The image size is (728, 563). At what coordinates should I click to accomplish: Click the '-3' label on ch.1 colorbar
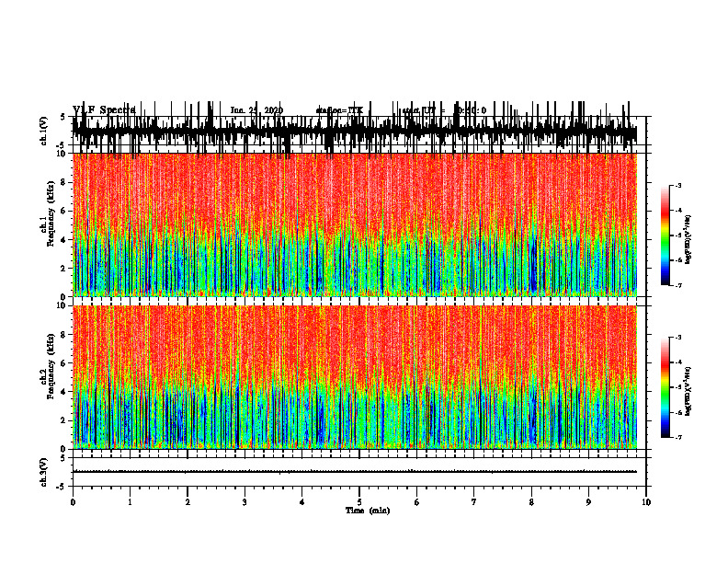click(x=677, y=185)
